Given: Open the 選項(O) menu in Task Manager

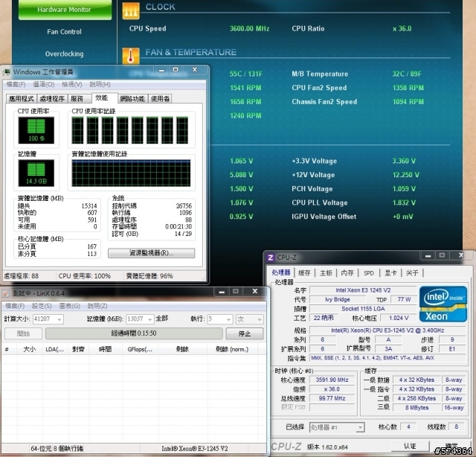Looking at the screenshot, I should pyautogui.click(x=44, y=84).
